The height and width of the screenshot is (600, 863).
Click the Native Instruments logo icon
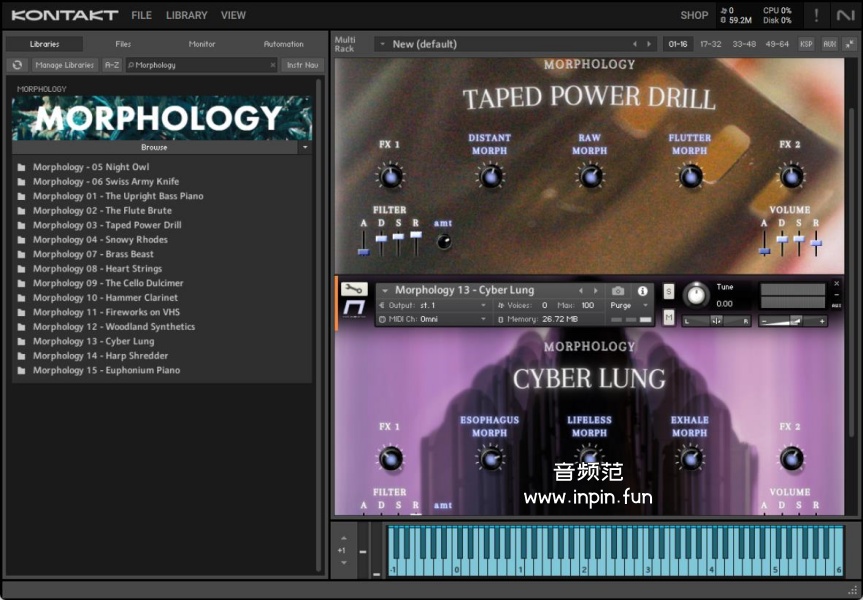(846, 15)
